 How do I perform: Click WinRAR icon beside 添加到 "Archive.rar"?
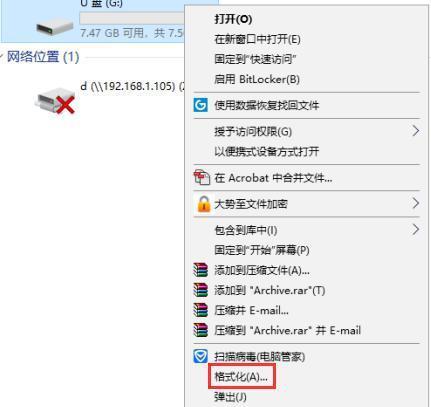[x=200, y=290]
